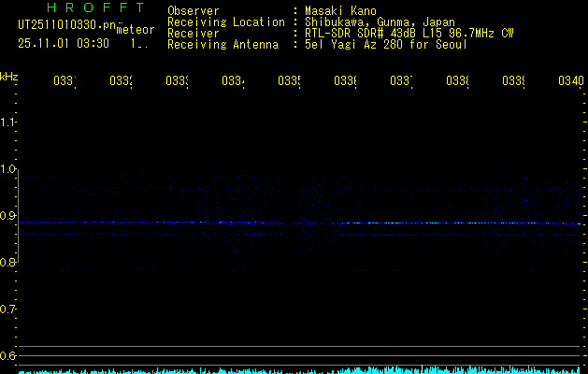
Task: Click the 'Receiving Location' label
Action: click(x=226, y=22)
